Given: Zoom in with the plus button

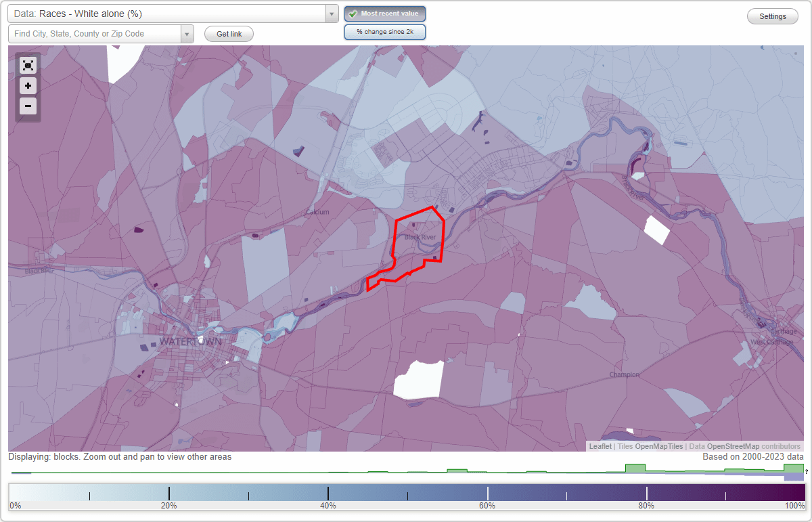Looking at the screenshot, I should click(28, 86).
